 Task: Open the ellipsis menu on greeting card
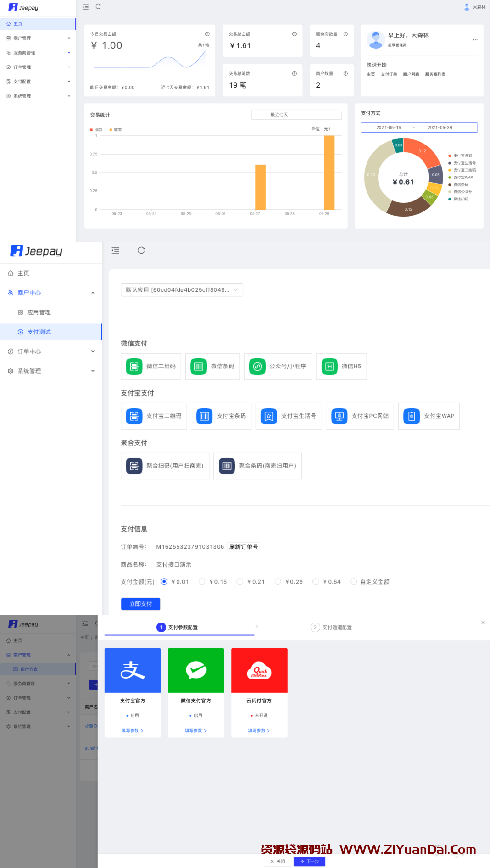tap(475, 40)
